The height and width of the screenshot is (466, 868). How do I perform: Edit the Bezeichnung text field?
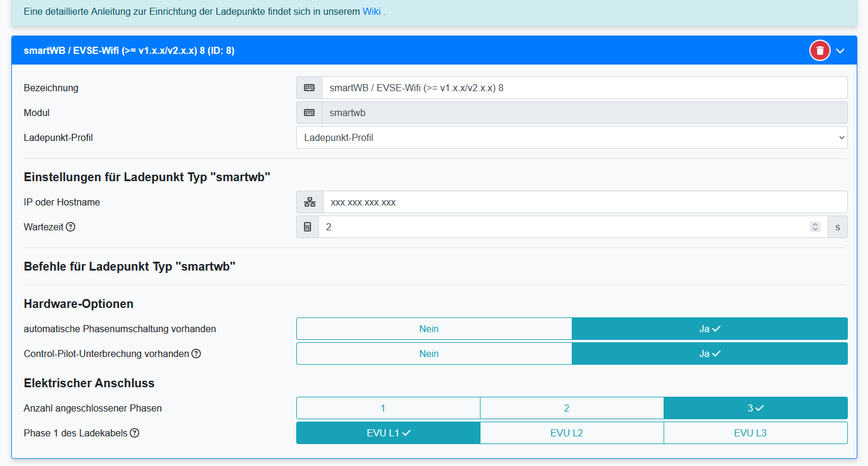click(x=585, y=88)
